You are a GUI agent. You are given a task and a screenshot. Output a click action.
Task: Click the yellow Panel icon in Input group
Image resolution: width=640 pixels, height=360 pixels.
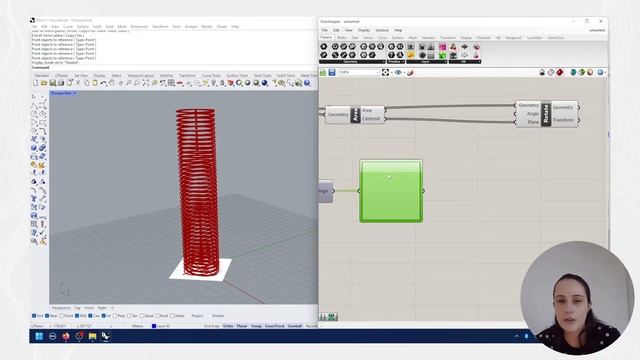(410, 55)
